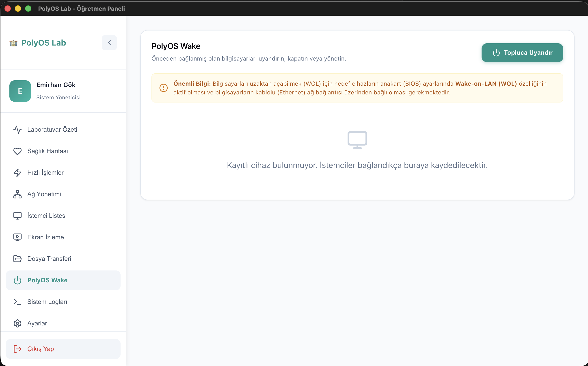Click the PolyOS Lab school building logo icon

pyautogui.click(x=13, y=43)
